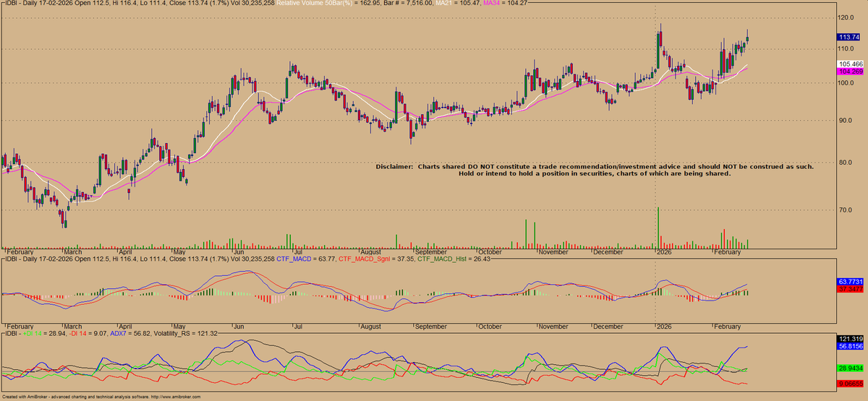Click the 120.0 price axis label
The width and height of the screenshot is (868, 401).
pyautogui.click(x=847, y=17)
